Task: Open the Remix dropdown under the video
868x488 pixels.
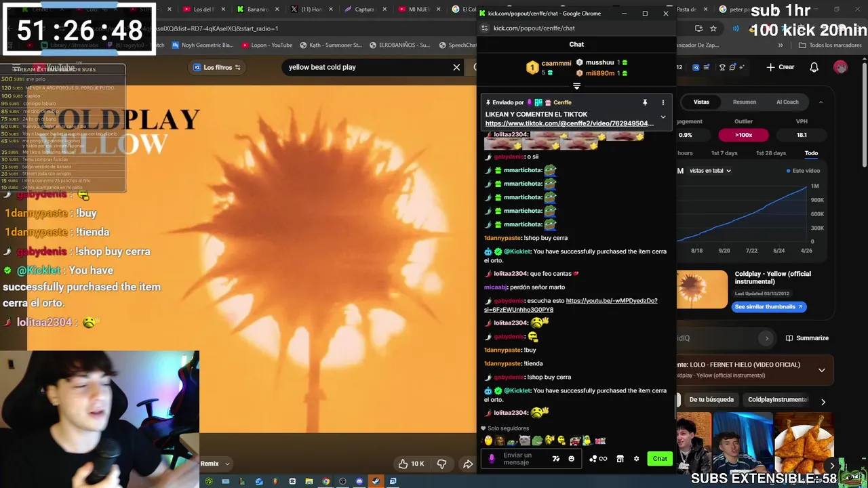Action: tap(216, 464)
